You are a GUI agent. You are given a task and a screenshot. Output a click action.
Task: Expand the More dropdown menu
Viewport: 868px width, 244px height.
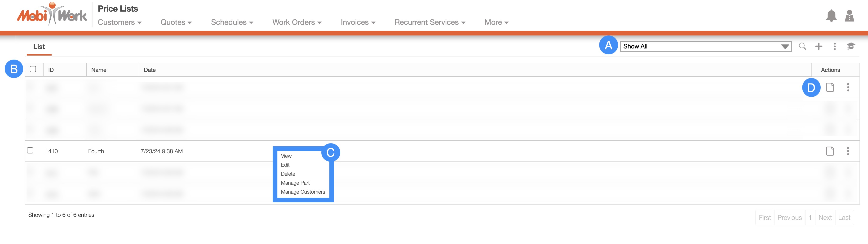point(496,22)
